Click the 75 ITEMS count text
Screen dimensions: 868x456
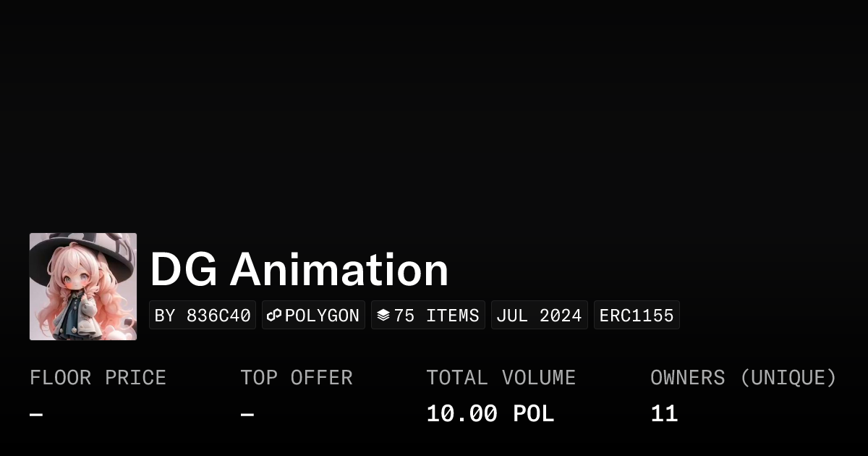[436, 316]
